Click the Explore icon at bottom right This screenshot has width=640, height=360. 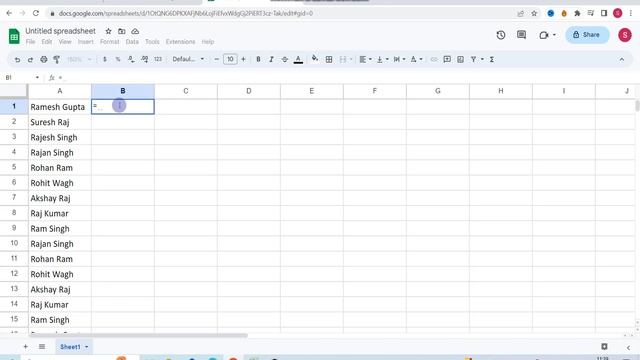coord(604,347)
